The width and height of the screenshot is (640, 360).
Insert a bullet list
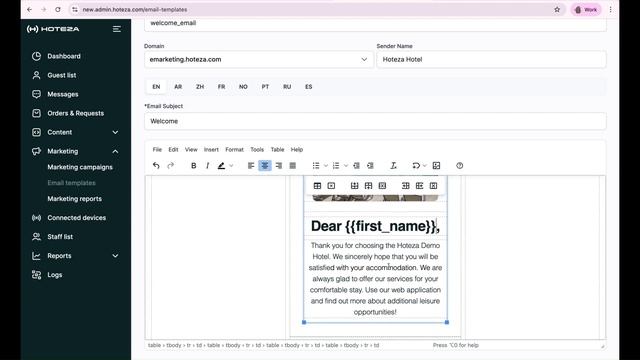coord(316,166)
